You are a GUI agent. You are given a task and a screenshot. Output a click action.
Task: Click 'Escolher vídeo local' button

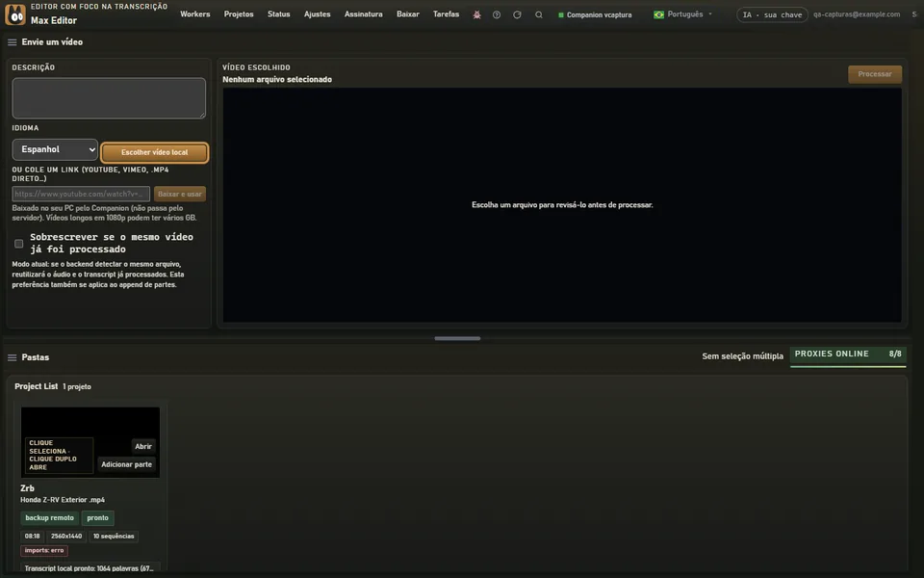(x=154, y=152)
